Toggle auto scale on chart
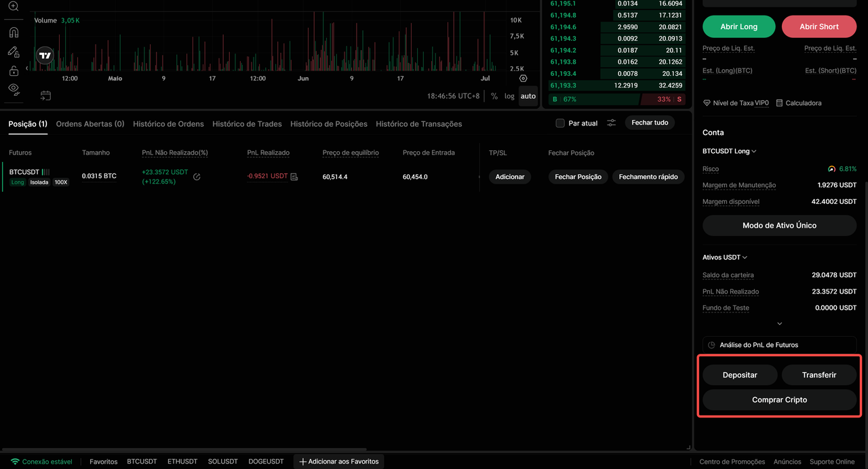The height and width of the screenshot is (469, 868). tap(528, 96)
